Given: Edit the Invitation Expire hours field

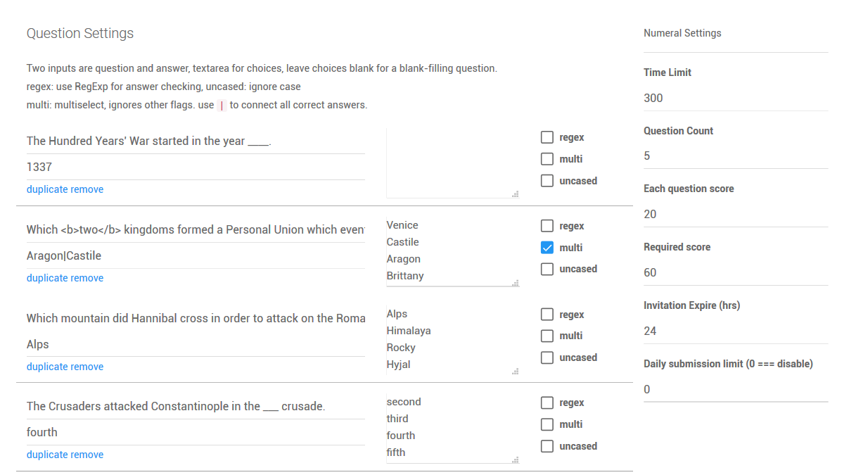Looking at the screenshot, I should pyautogui.click(x=735, y=331).
